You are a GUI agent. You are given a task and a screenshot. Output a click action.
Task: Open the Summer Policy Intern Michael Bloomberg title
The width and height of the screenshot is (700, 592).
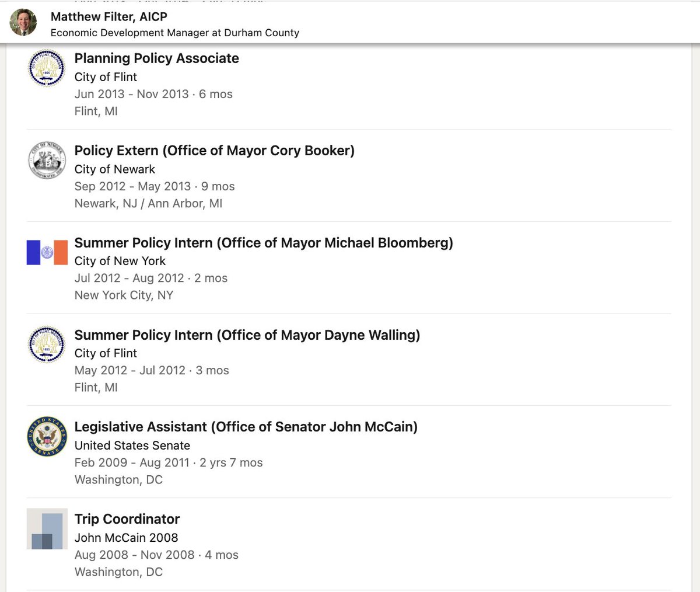(x=263, y=243)
